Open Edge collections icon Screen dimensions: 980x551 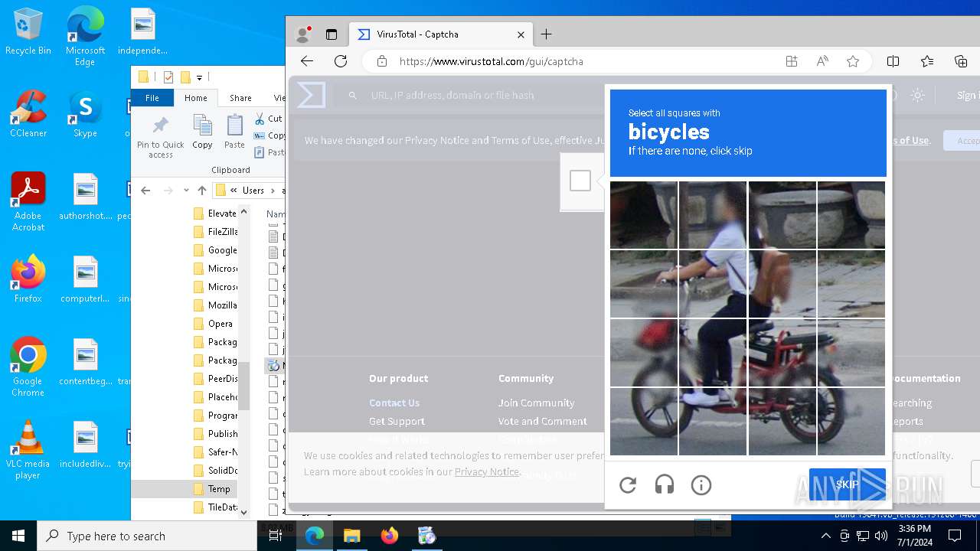point(961,61)
